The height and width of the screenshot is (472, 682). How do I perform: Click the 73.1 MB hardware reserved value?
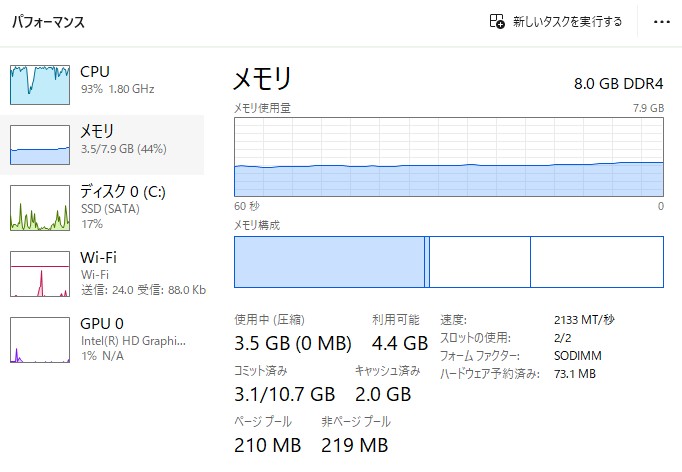(x=575, y=374)
